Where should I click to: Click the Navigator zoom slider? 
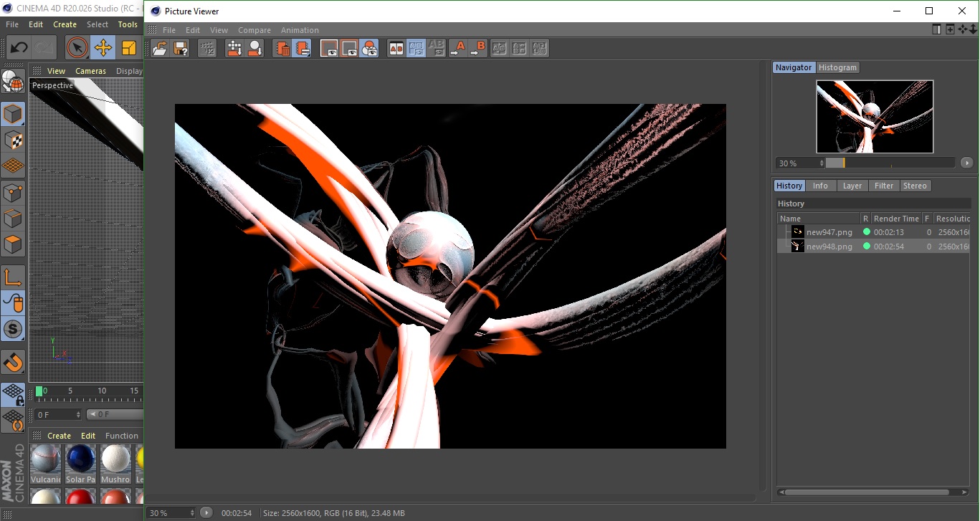coord(890,163)
